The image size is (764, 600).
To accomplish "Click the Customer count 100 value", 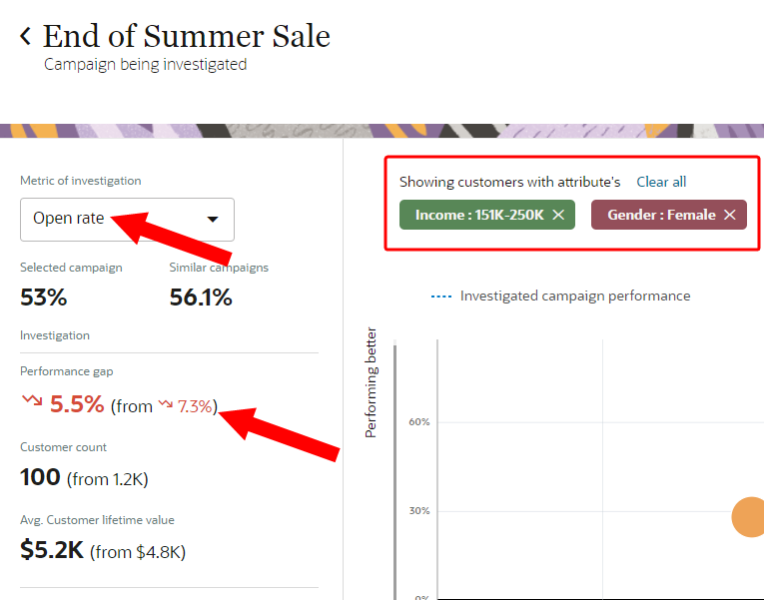I will (40, 477).
